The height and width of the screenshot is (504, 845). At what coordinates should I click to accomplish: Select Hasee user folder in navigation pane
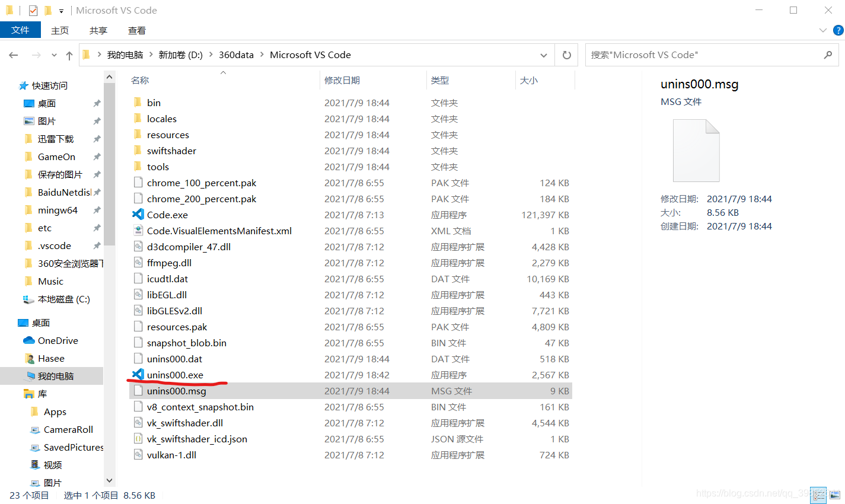pyautogui.click(x=52, y=358)
